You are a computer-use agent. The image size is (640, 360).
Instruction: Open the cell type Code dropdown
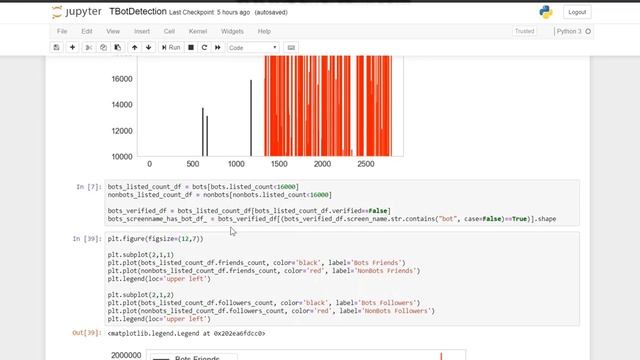point(253,48)
